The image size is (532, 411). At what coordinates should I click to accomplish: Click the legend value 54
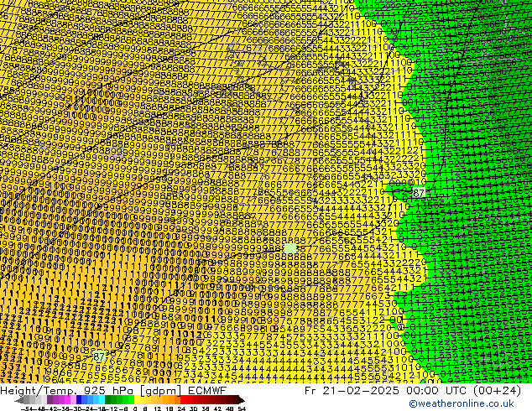pos(242,408)
